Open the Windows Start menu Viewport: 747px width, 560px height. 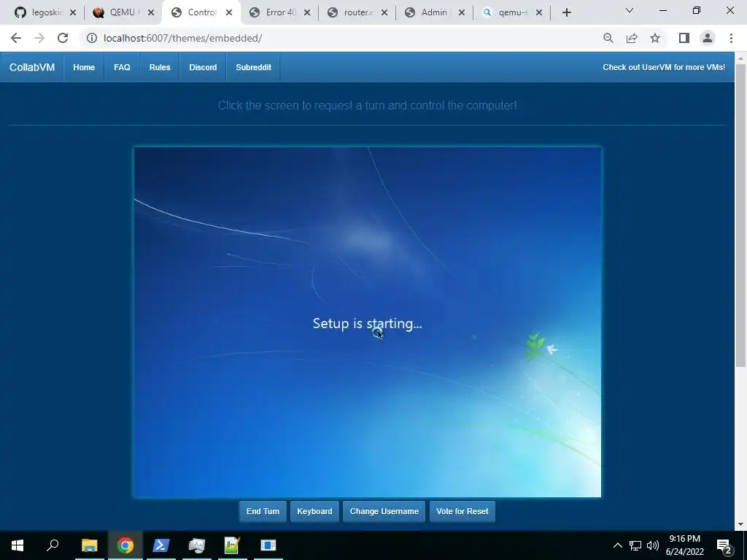tap(18, 545)
